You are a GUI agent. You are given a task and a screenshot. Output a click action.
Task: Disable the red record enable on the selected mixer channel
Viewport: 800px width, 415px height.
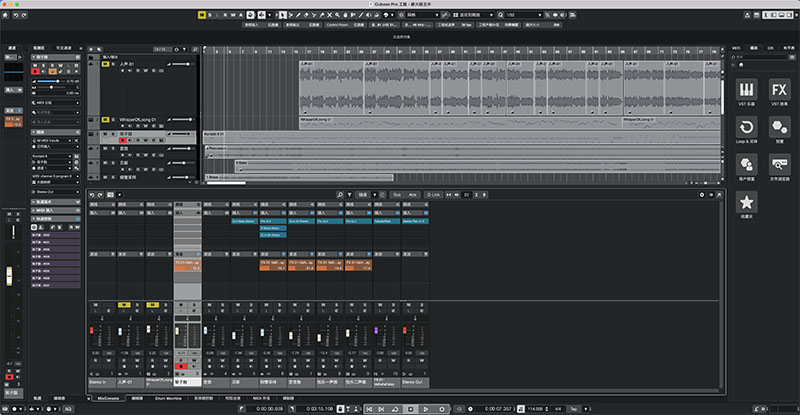181,367
